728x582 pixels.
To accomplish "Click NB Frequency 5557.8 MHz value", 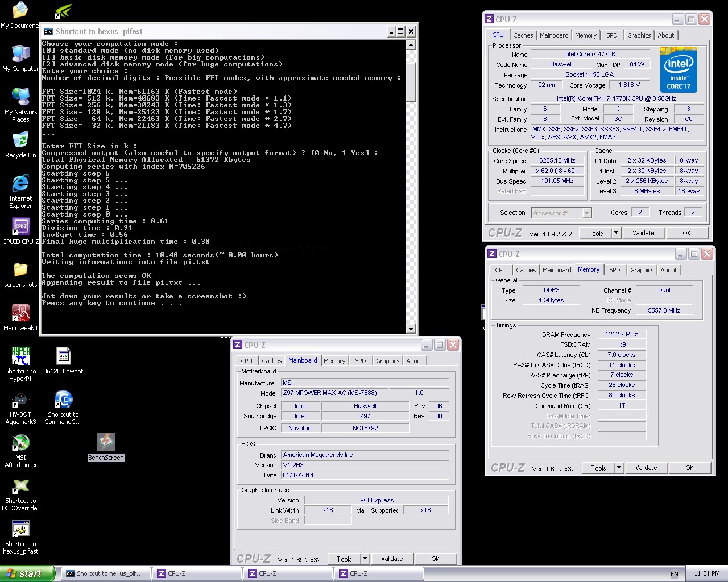I will (x=664, y=310).
